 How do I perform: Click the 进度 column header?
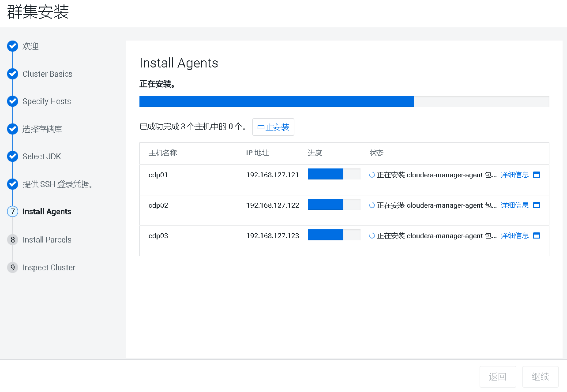click(x=315, y=153)
